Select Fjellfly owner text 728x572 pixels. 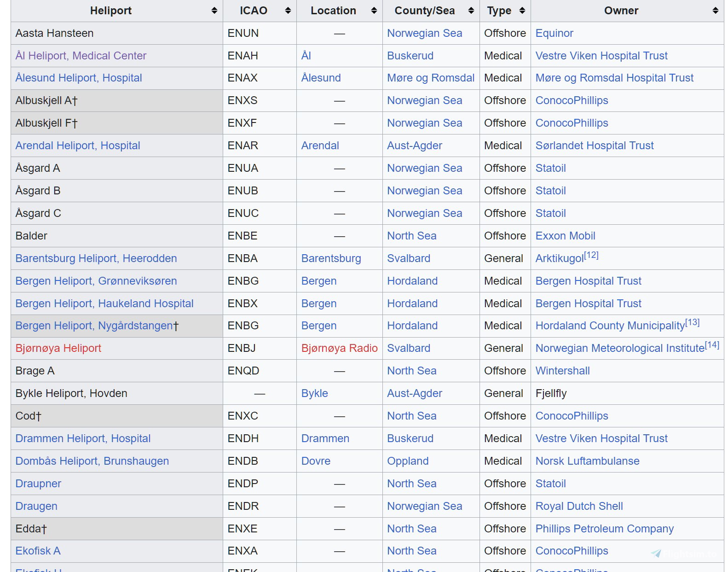coord(551,393)
